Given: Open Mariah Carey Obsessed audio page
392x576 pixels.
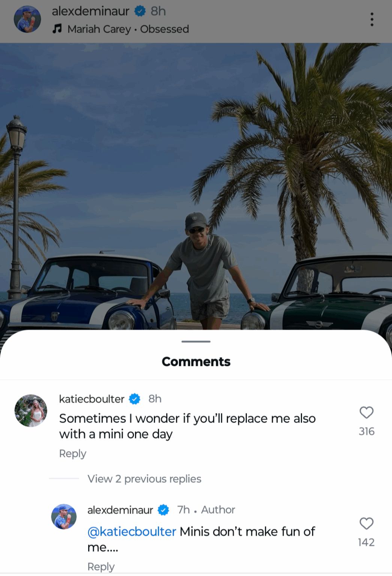Looking at the screenshot, I should click(128, 29).
